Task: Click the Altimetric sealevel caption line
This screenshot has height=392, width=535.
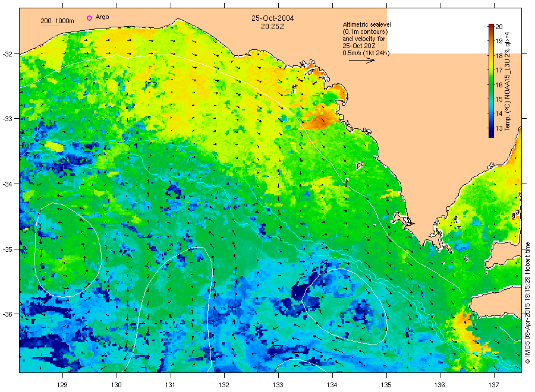Action: pyautogui.click(x=366, y=24)
